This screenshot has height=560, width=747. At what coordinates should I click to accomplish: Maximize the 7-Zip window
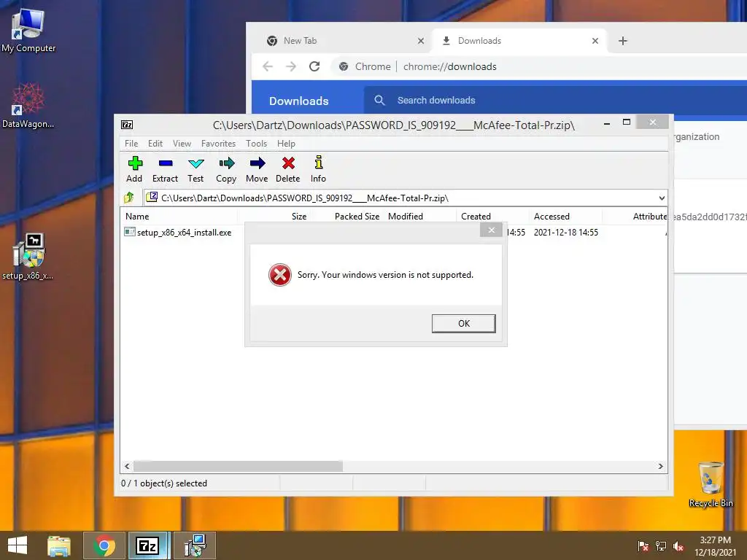[x=627, y=122]
